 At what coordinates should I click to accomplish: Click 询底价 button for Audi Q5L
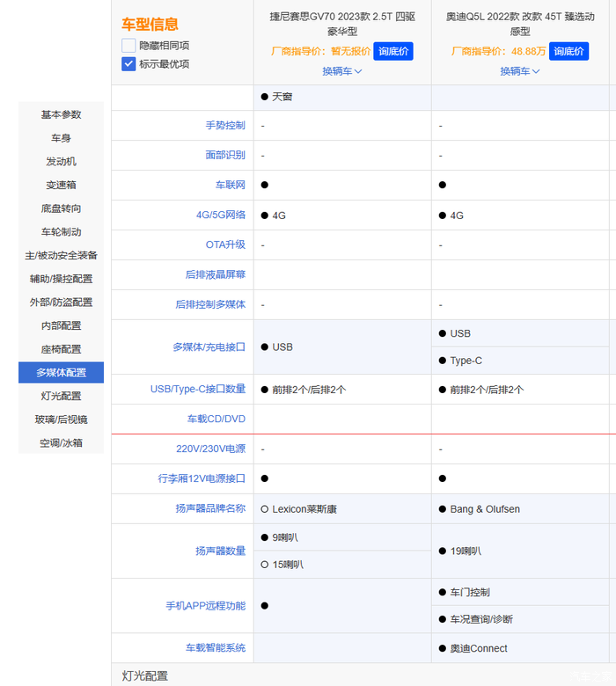click(x=568, y=51)
